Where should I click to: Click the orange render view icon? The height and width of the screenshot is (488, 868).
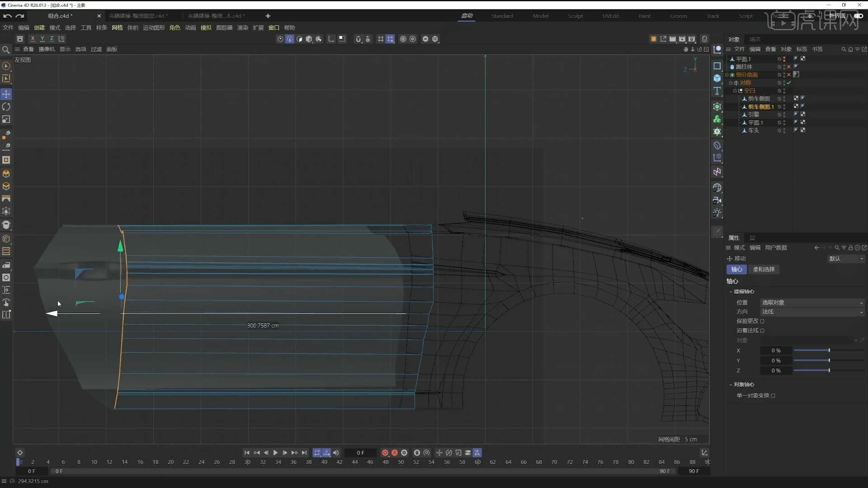click(654, 39)
